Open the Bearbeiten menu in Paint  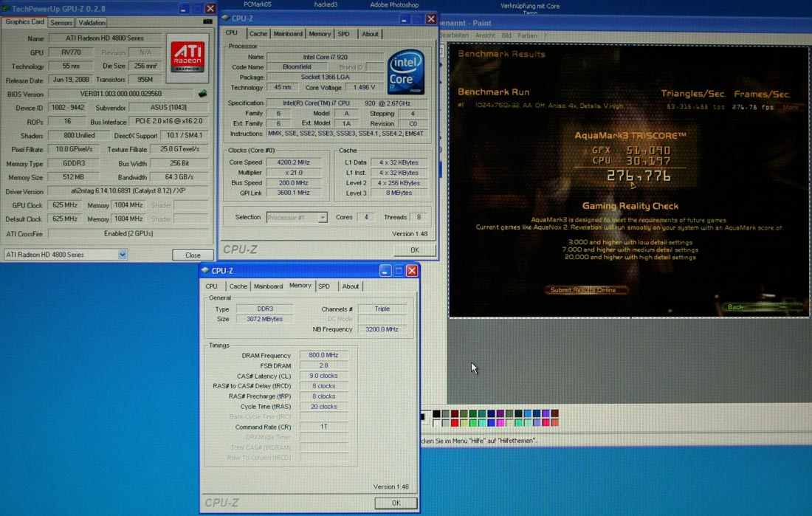pyautogui.click(x=454, y=35)
